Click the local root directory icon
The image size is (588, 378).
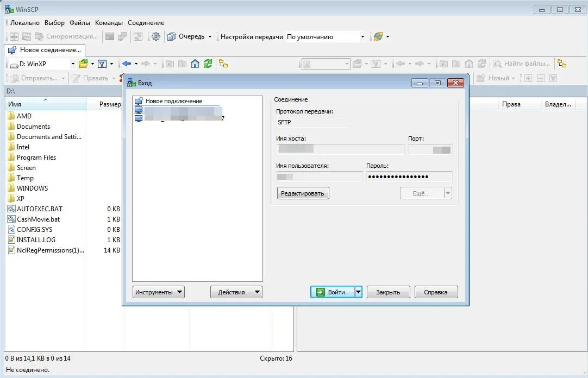pos(182,64)
